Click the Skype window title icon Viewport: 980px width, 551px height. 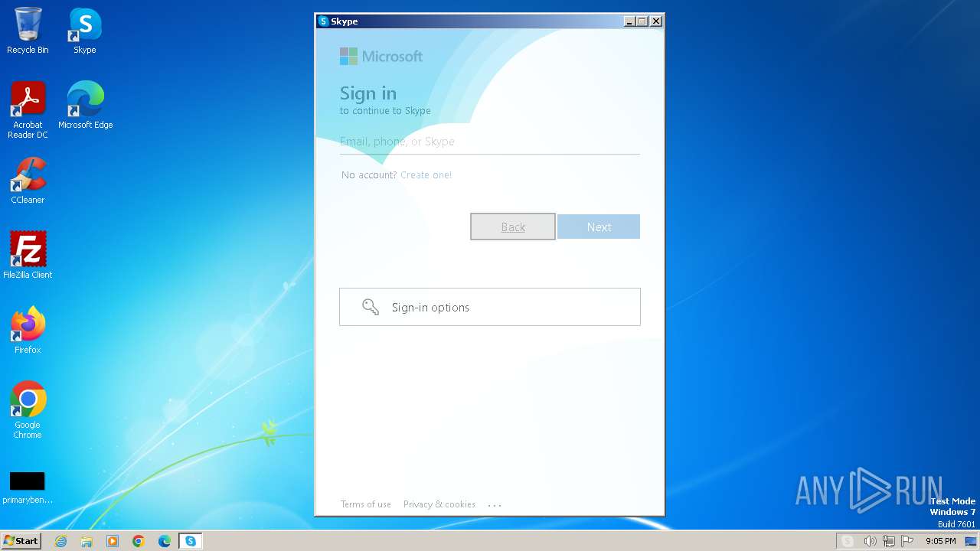tap(323, 21)
